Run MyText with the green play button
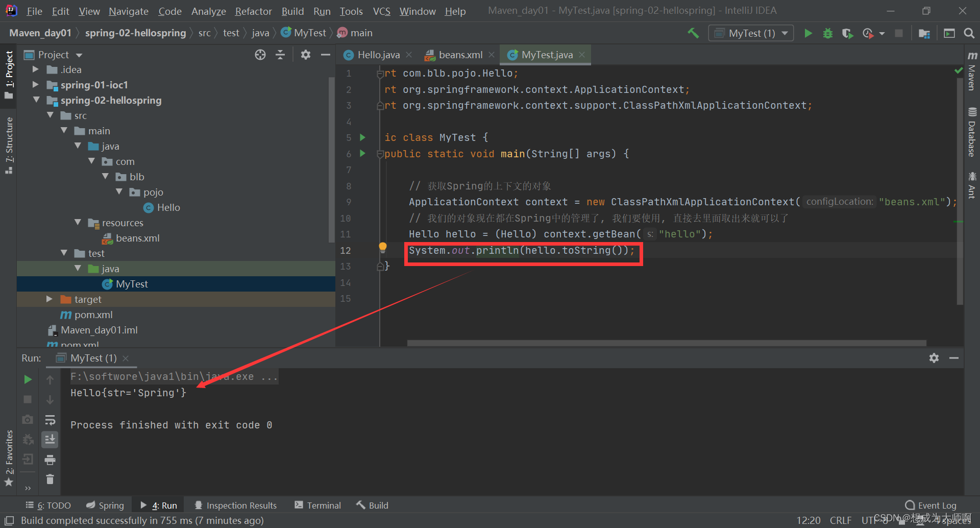 [808, 33]
